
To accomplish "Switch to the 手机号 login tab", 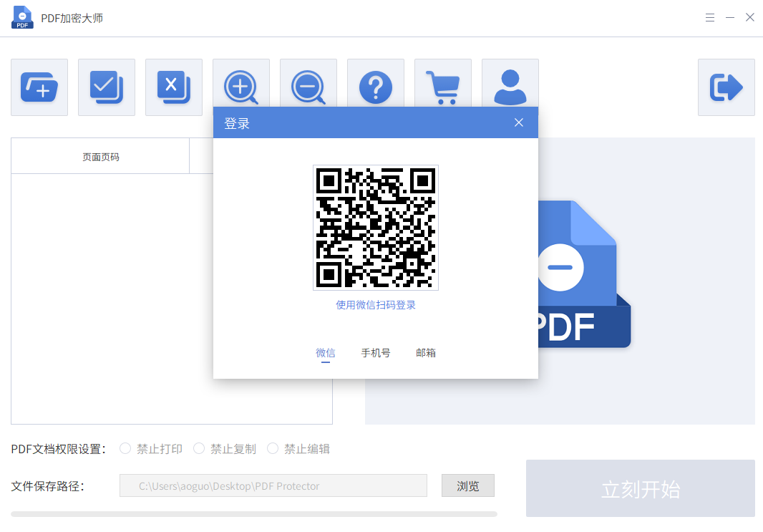I will click(376, 353).
